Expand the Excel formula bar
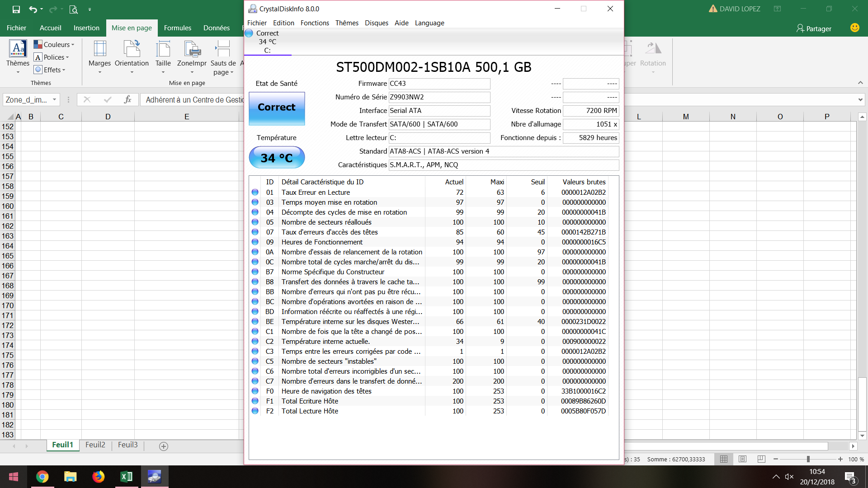Image resolution: width=868 pixels, height=488 pixels. tap(860, 100)
